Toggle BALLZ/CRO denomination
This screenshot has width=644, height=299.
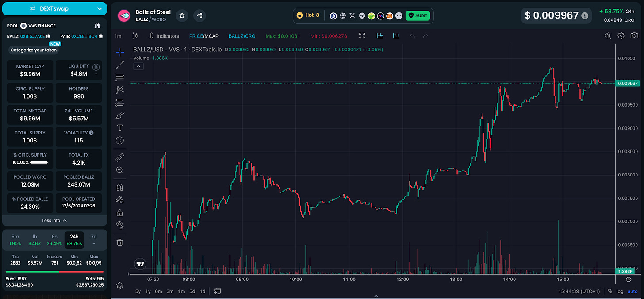[242, 36]
